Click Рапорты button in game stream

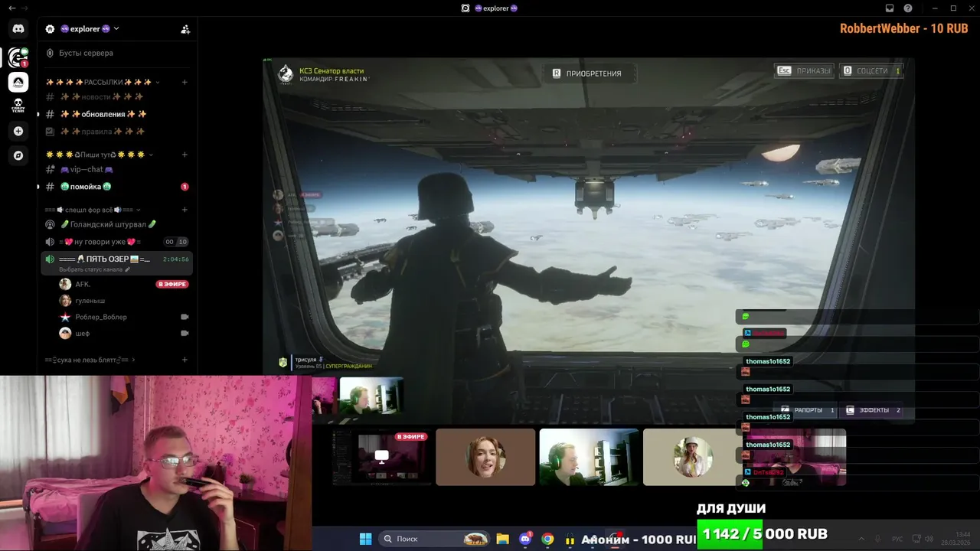(805, 410)
